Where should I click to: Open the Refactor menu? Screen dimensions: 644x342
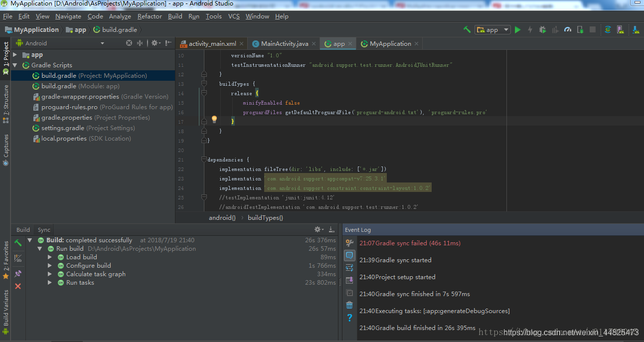pos(150,16)
